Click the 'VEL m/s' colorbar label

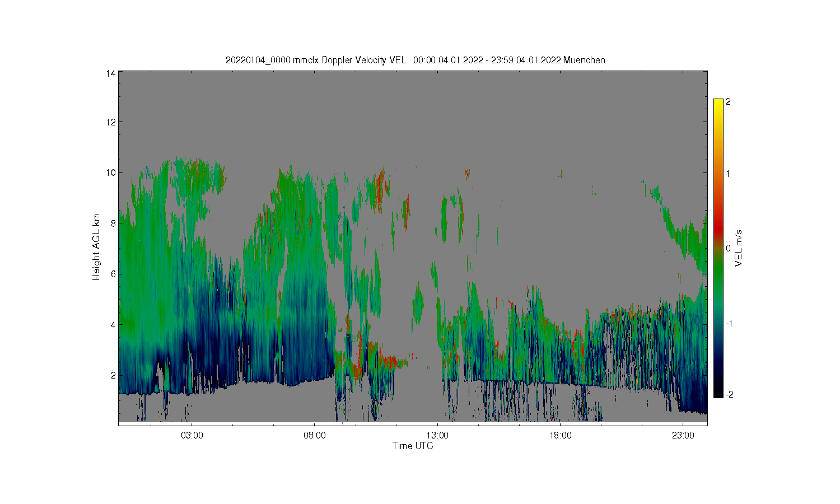pos(739,248)
